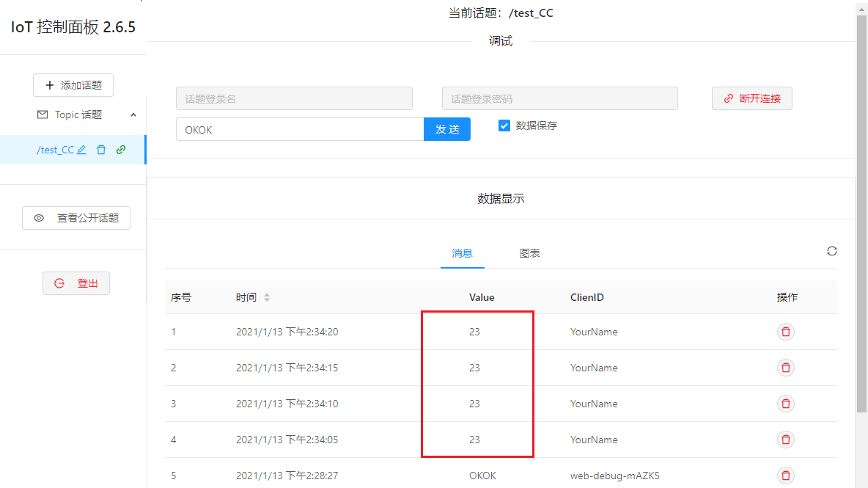Click the 操作 column header
The height and width of the screenshot is (488, 868).
(x=787, y=297)
